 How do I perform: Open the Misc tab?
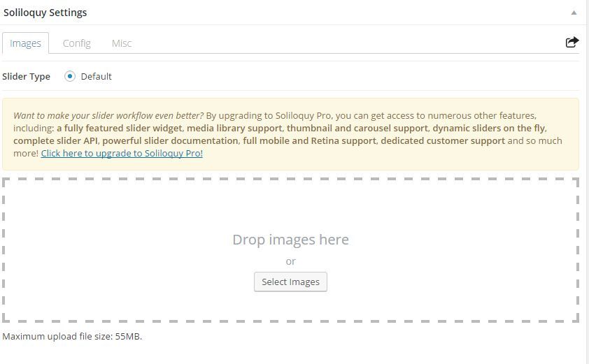(x=122, y=43)
